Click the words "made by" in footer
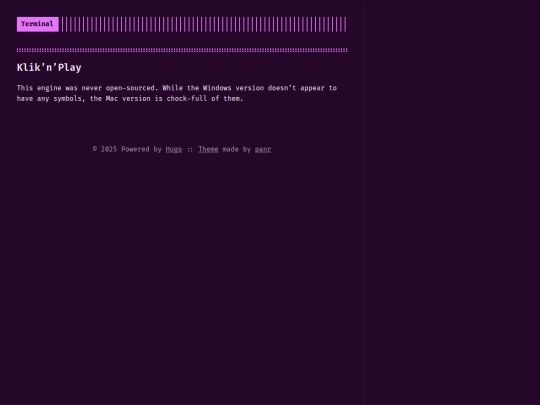Viewport: 540px width, 405px height. pyautogui.click(x=237, y=149)
